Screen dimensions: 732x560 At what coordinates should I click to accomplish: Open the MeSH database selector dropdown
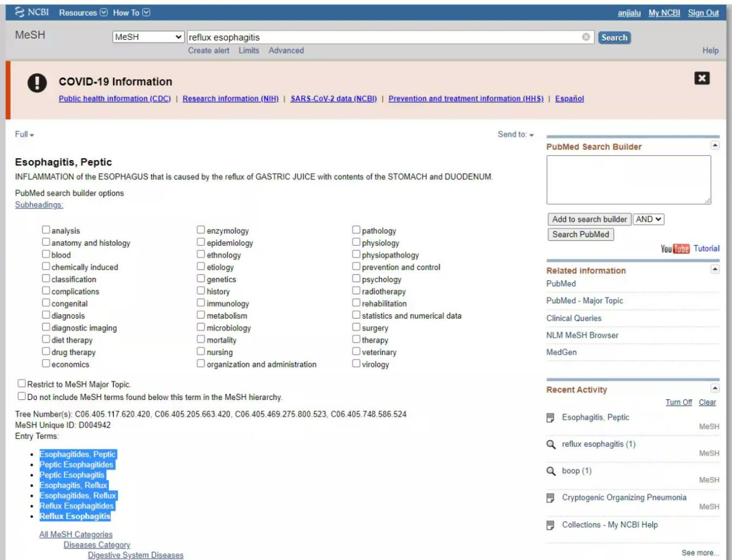pyautogui.click(x=148, y=37)
